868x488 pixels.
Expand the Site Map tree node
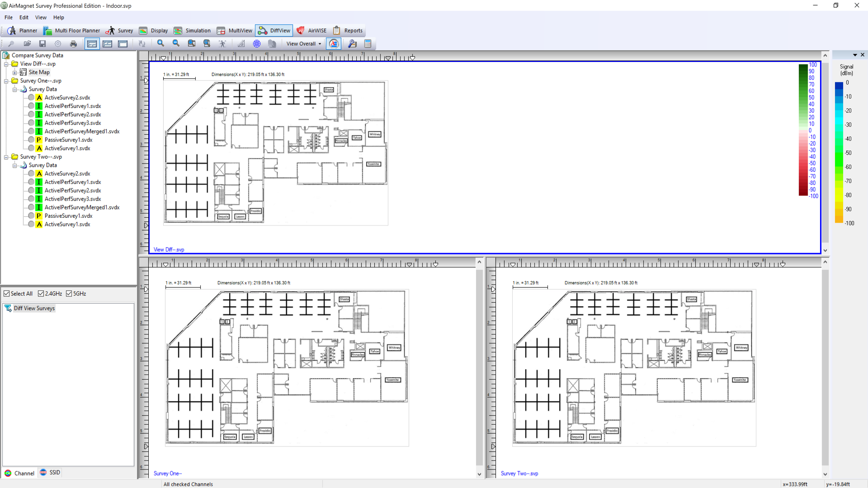(14, 72)
